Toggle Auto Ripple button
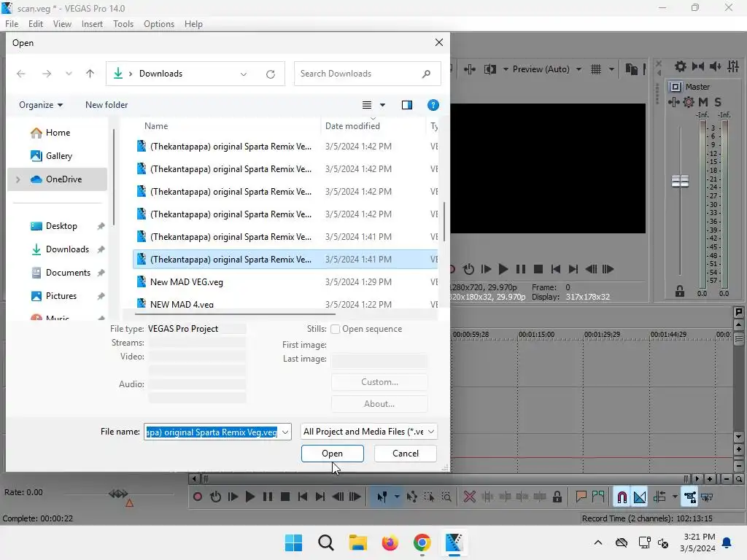The height and width of the screenshot is (560, 747). pyautogui.click(x=659, y=497)
